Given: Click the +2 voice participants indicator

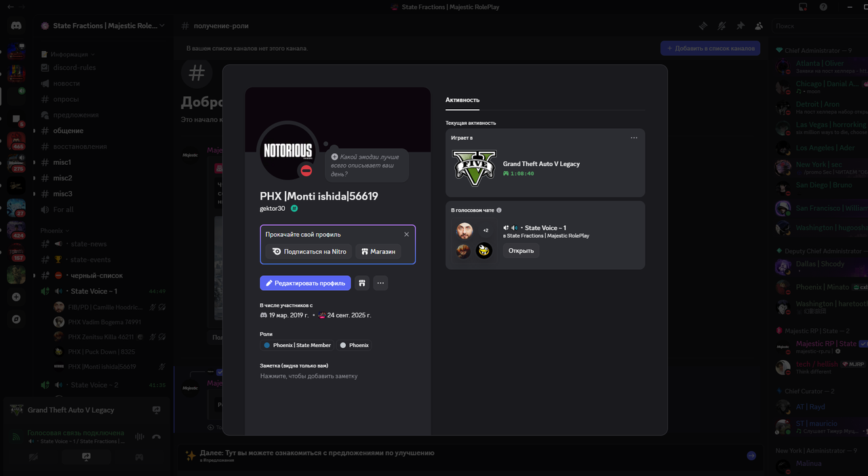Looking at the screenshot, I should point(486,231).
